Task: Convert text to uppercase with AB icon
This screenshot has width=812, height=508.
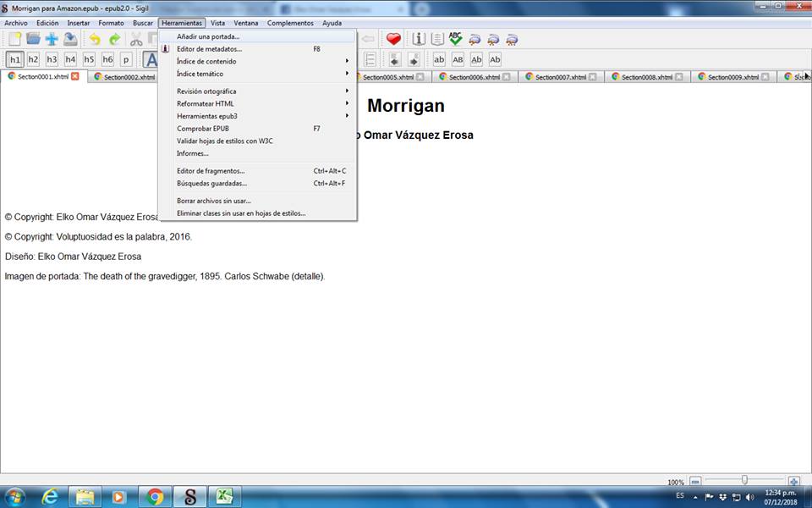Action: coord(458,59)
